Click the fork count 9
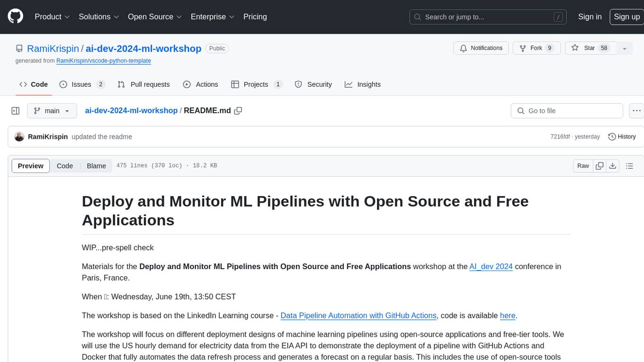The height and width of the screenshot is (362, 644). pos(549,48)
